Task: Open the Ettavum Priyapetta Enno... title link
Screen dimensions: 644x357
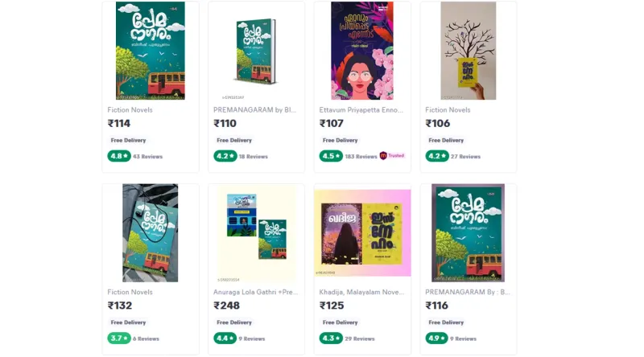Action: point(361,110)
